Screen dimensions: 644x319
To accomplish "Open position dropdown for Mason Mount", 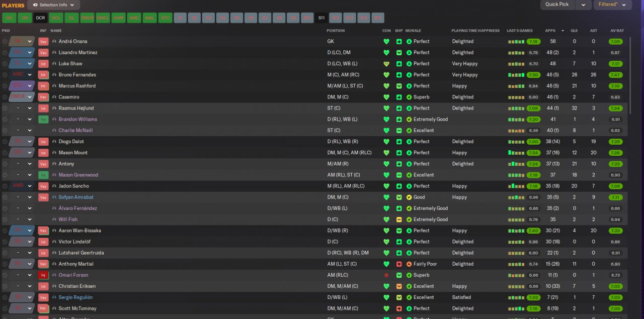I will 30,153.
